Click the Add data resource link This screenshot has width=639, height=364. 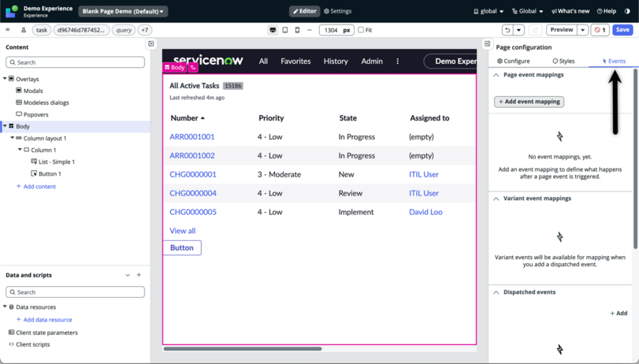tap(44, 320)
